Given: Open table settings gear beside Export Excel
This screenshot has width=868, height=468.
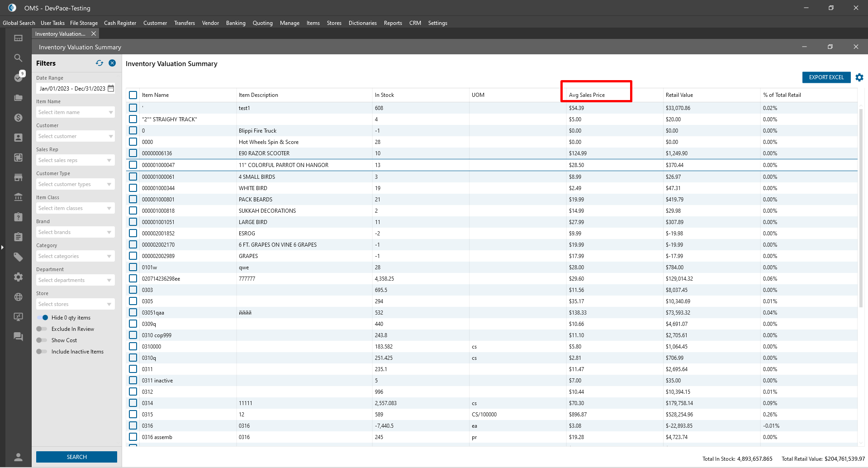Looking at the screenshot, I should coord(859,77).
